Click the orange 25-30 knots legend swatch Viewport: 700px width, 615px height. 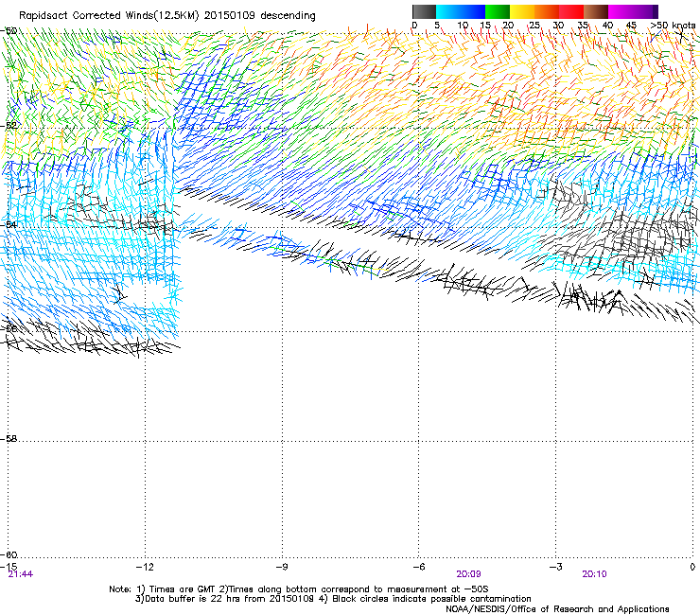point(547,11)
